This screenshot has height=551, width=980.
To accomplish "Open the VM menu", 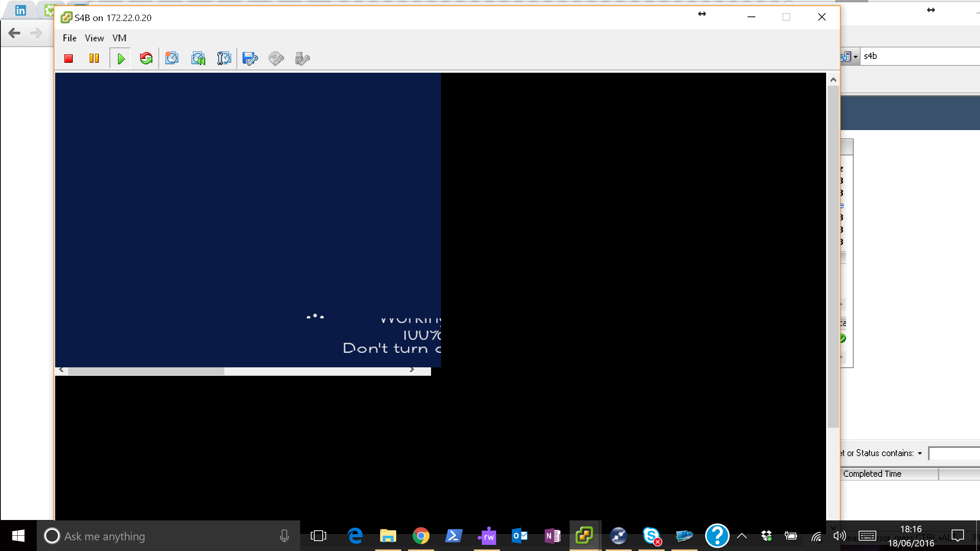I will pyautogui.click(x=119, y=37).
